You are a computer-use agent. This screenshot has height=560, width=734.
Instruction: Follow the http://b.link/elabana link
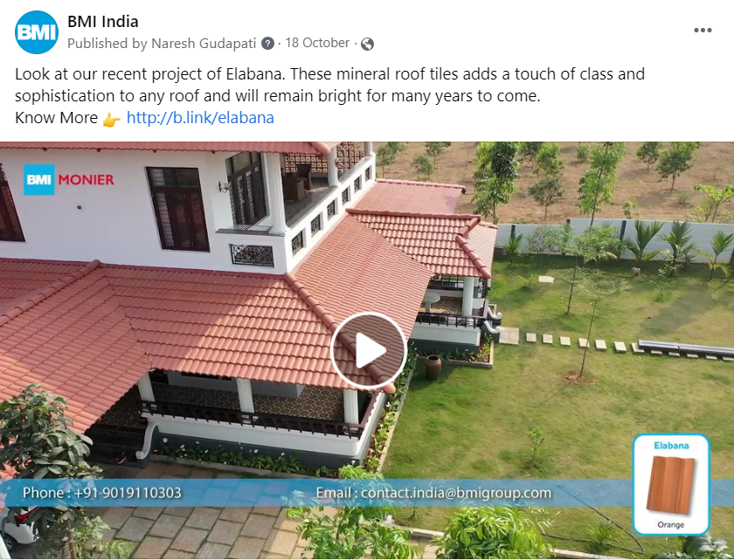point(200,117)
